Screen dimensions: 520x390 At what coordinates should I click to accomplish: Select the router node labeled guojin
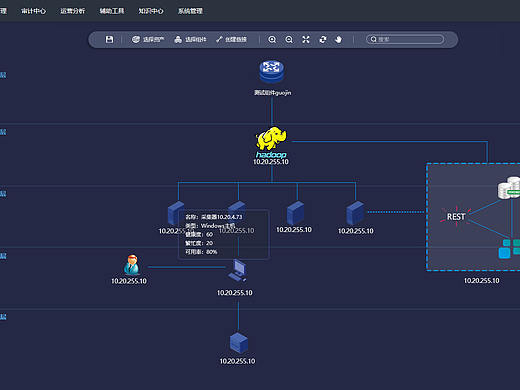click(x=272, y=71)
